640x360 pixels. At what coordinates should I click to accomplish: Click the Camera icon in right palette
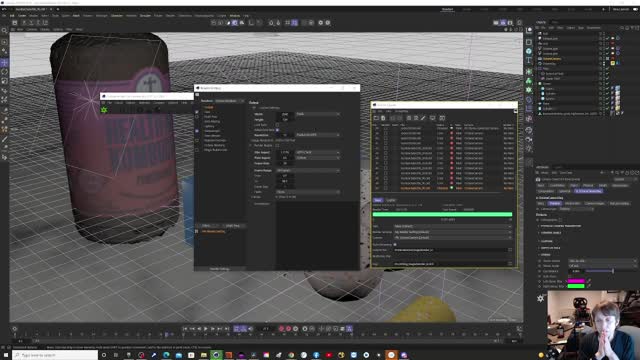pos(529,140)
